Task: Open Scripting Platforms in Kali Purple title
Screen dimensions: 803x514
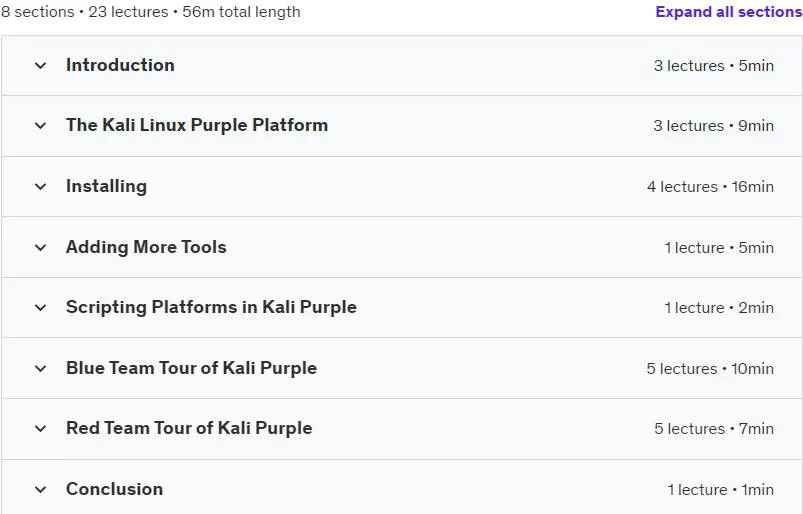Action: pyautogui.click(x=211, y=307)
